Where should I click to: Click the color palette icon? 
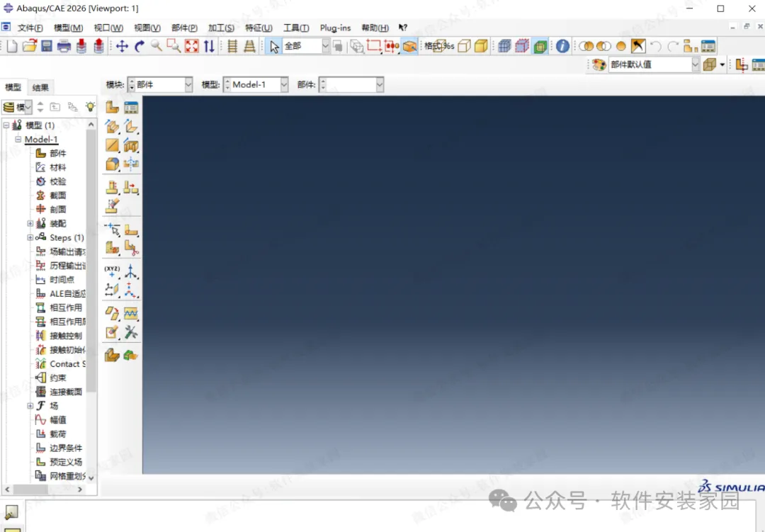click(599, 64)
